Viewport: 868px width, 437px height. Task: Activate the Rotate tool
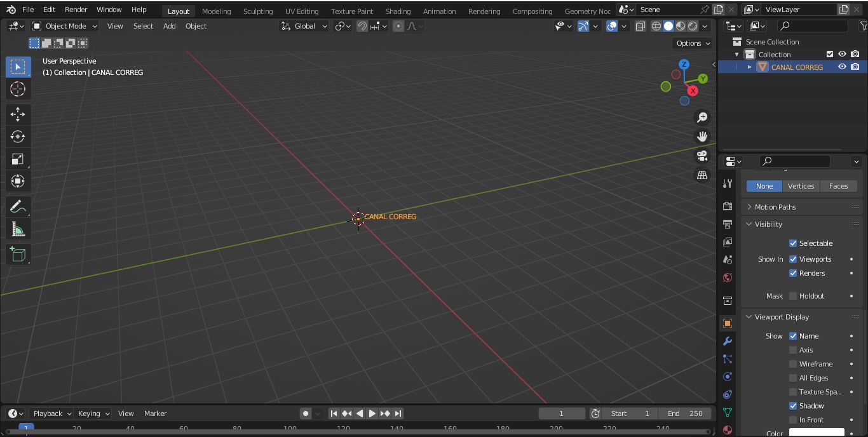[18, 137]
